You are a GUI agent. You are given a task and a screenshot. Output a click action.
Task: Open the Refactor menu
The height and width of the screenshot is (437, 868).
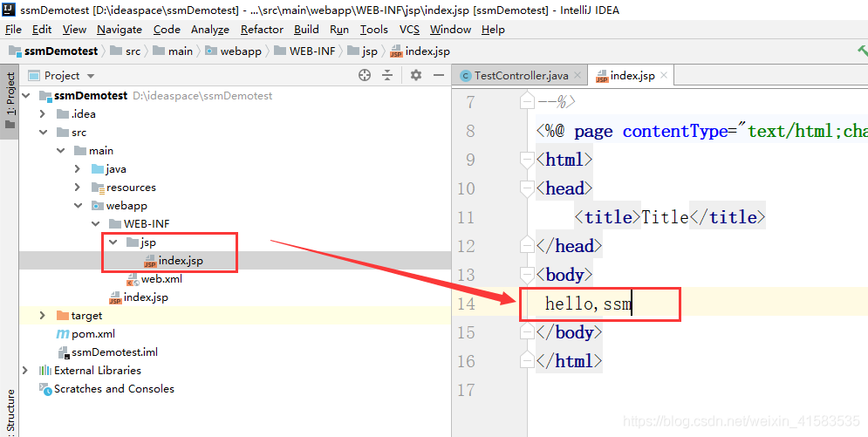pyautogui.click(x=262, y=30)
